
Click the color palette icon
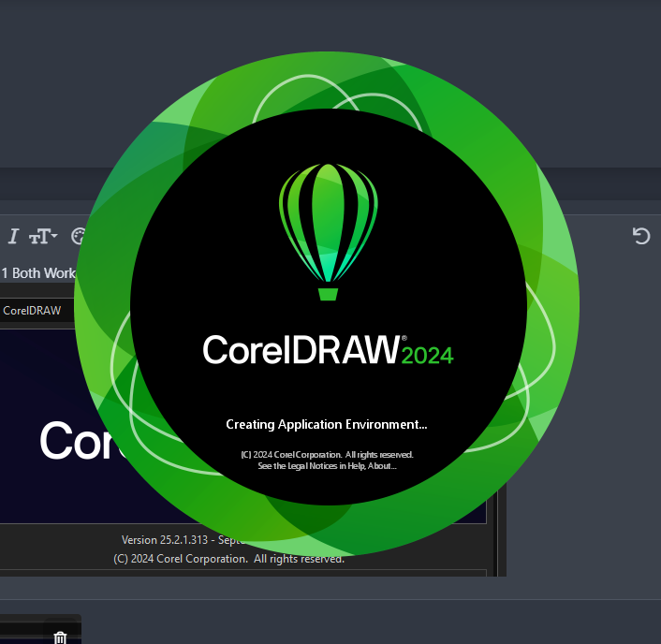(79, 236)
